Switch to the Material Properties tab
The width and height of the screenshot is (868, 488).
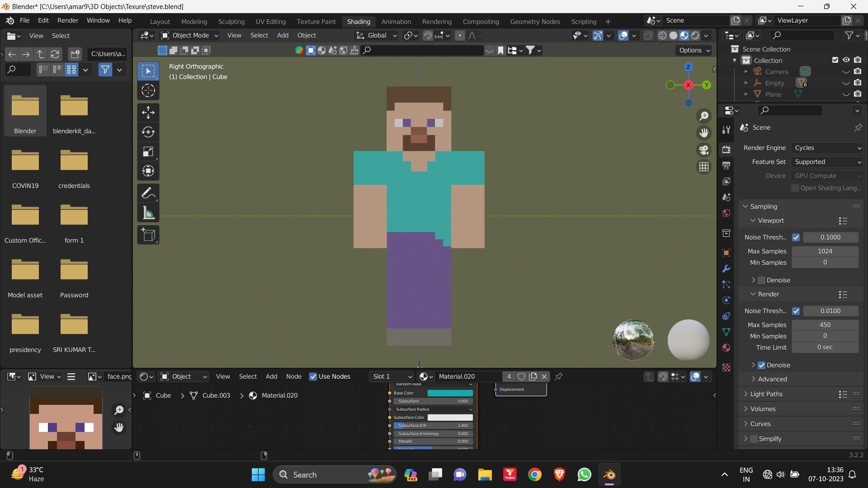pyautogui.click(x=726, y=347)
